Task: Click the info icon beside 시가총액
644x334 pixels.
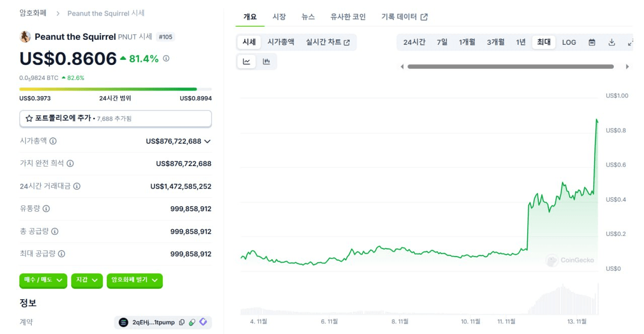Action: [x=53, y=141]
